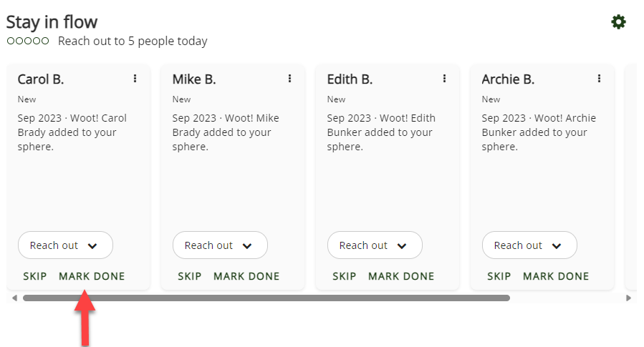Open Carol B. card's three-dot menu
Screen dimensions: 644x347
click(135, 79)
